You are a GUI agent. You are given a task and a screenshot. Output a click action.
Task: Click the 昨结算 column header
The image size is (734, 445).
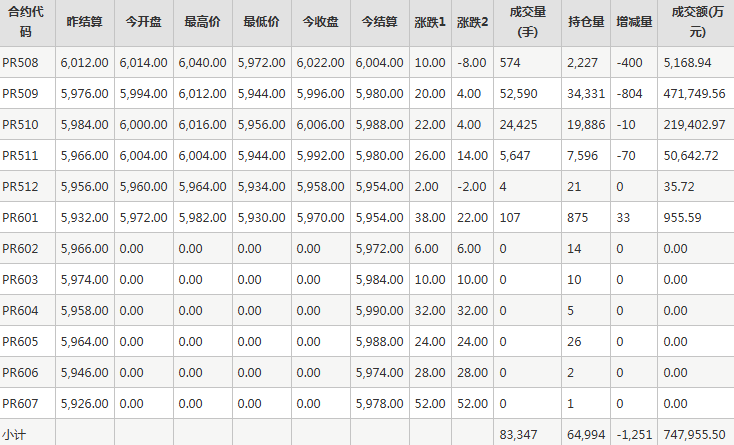click(85, 22)
